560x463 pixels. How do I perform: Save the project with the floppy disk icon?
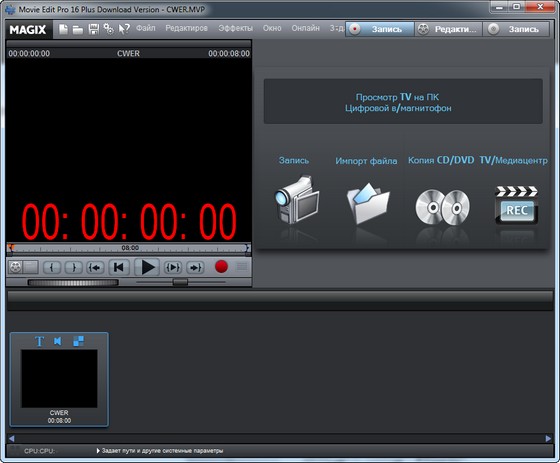pos(94,29)
